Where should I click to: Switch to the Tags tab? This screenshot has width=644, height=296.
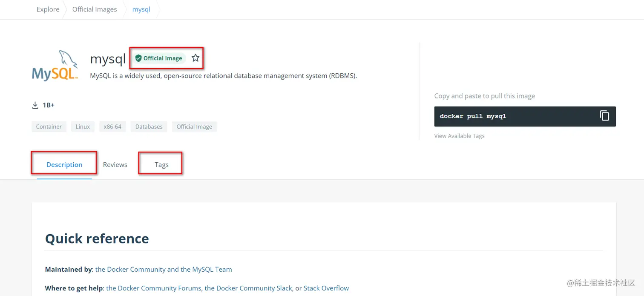pyautogui.click(x=161, y=164)
